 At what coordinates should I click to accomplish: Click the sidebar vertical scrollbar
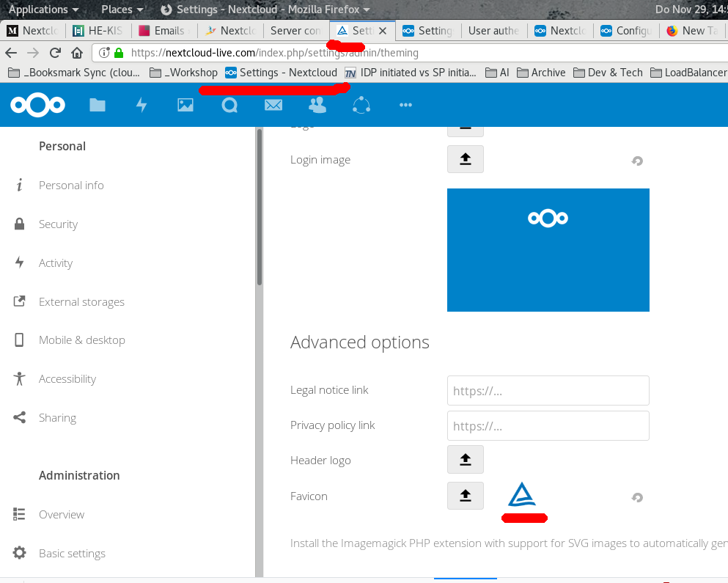pos(259,207)
